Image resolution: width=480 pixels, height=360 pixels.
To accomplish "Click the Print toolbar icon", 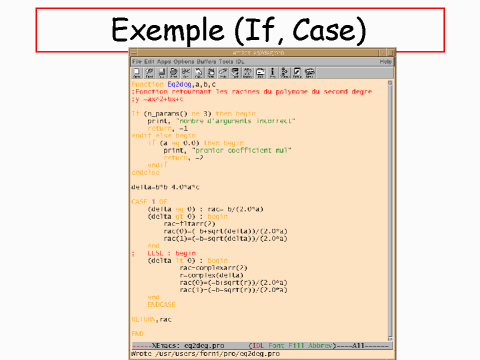I will 174,73.
